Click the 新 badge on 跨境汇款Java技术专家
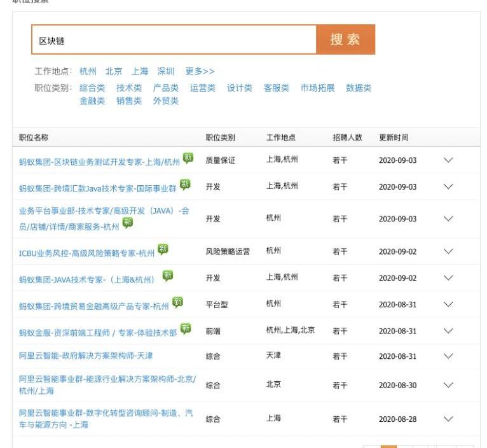The image size is (487, 448). (185, 185)
